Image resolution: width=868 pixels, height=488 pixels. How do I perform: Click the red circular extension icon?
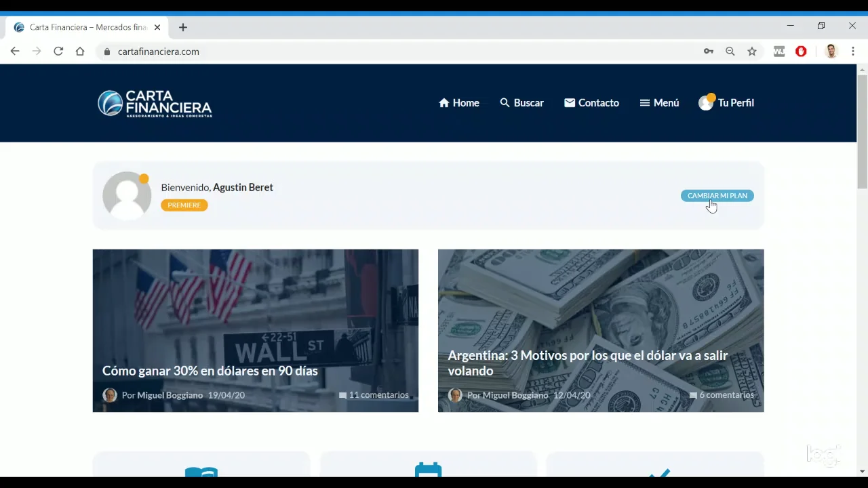tap(801, 52)
